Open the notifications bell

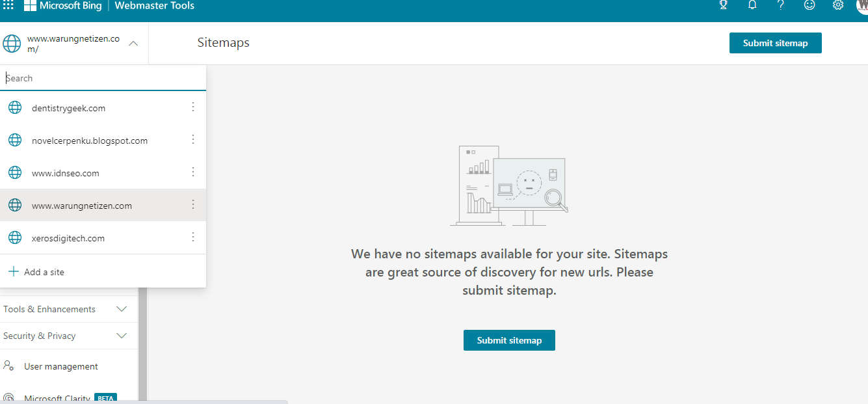pyautogui.click(x=752, y=5)
